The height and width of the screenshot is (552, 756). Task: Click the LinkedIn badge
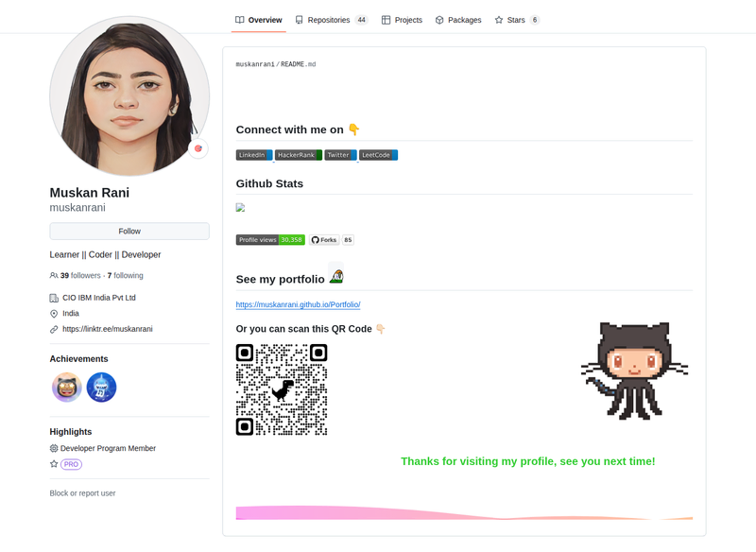click(254, 155)
